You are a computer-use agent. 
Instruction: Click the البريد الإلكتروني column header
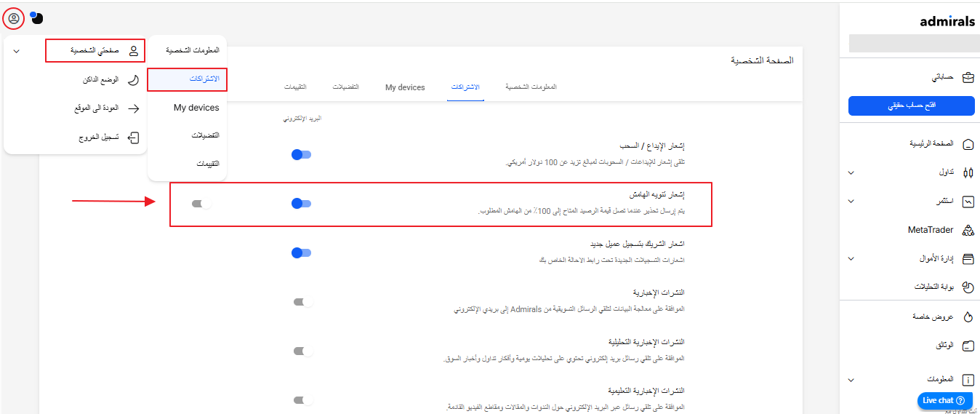click(x=301, y=118)
